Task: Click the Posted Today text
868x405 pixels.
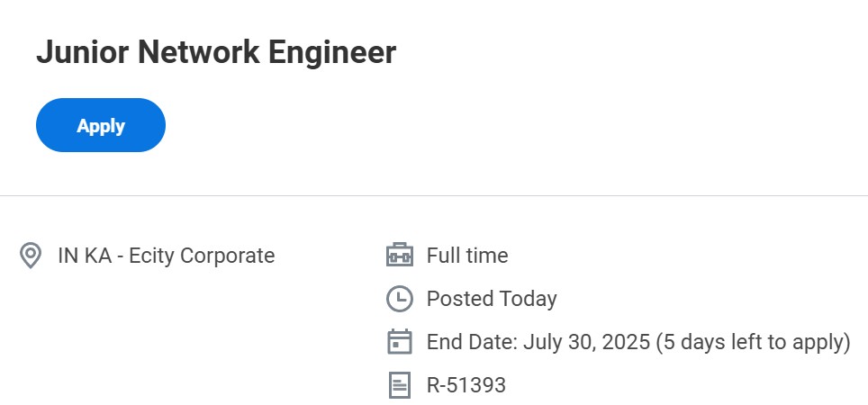Action: [492, 299]
